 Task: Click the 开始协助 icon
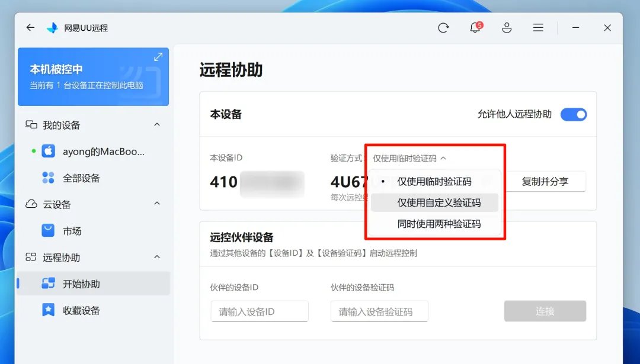click(x=48, y=284)
